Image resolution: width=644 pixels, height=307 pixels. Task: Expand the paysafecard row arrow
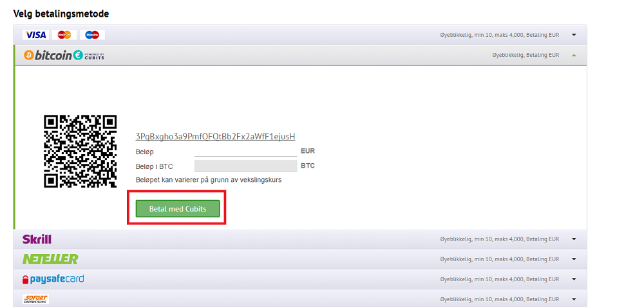[x=574, y=279]
